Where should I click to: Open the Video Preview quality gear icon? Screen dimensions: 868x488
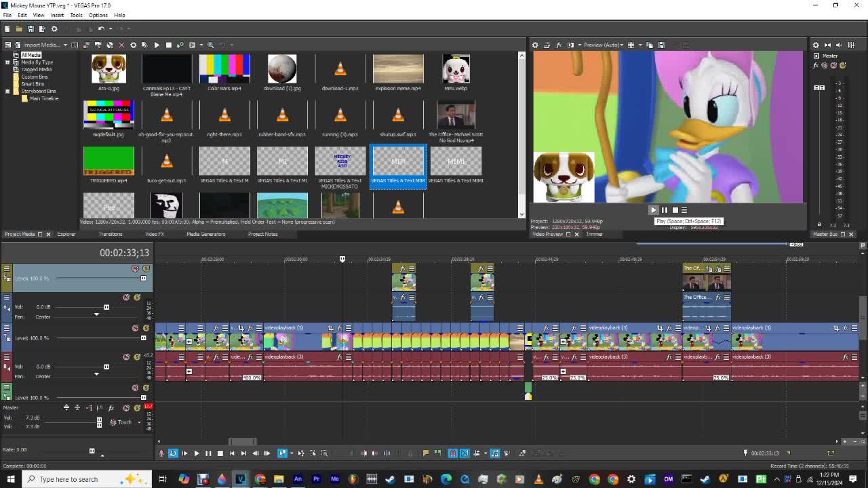click(x=535, y=45)
